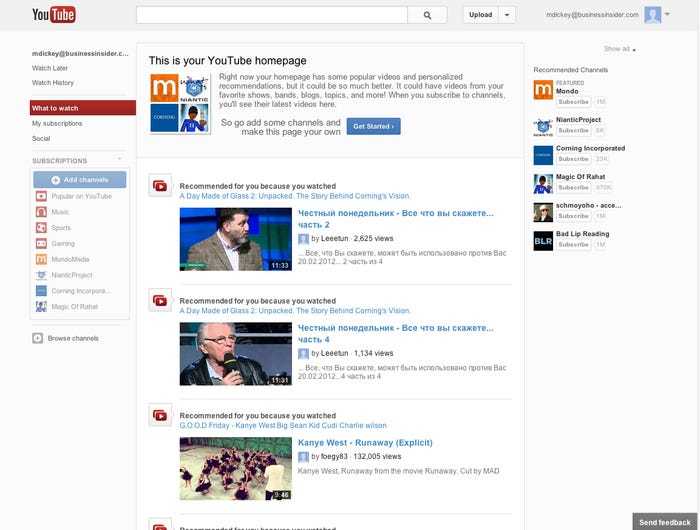Click Leeetun uploader avatar for 1,134 views video
The height and width of the screenshot is (530, 700).
(x=303, y=354)
